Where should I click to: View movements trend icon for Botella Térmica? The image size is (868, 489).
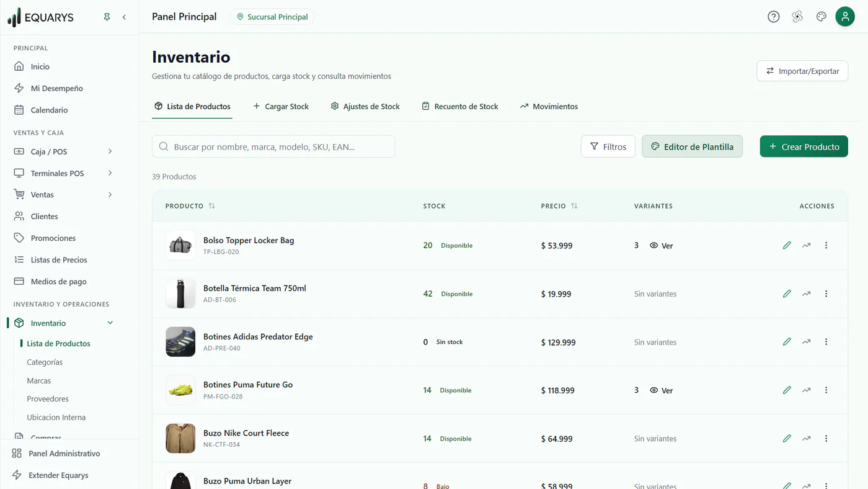[x=806, y=294]
